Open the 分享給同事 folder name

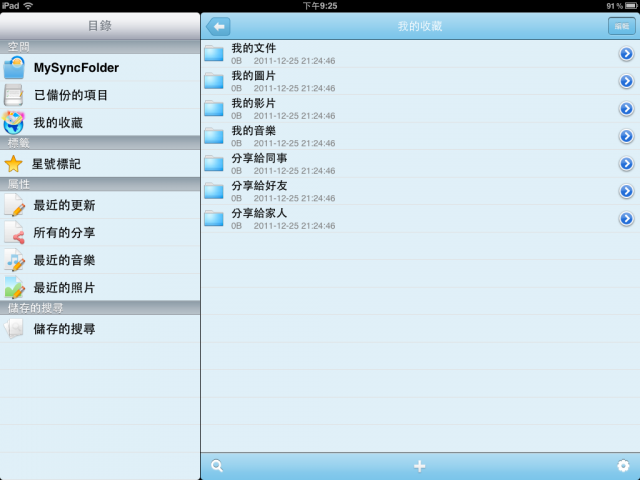[x=259, y=158]
